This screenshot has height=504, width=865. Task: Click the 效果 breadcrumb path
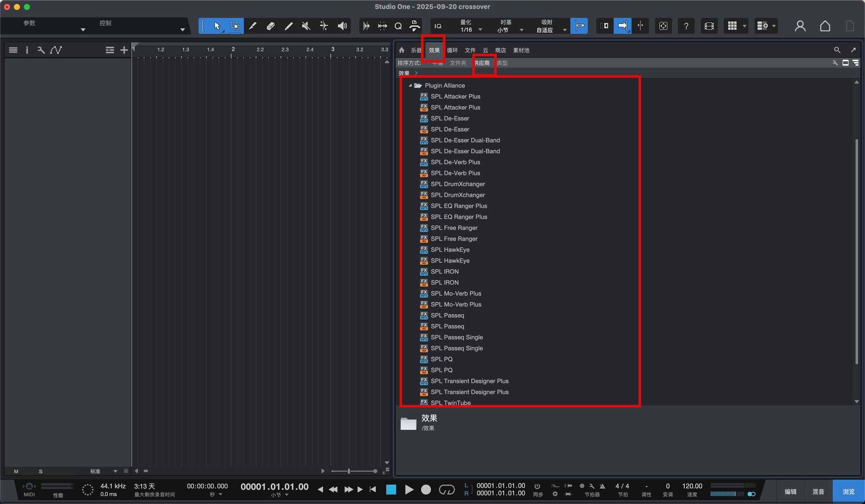pyautogui.click(x=404, y=73)
